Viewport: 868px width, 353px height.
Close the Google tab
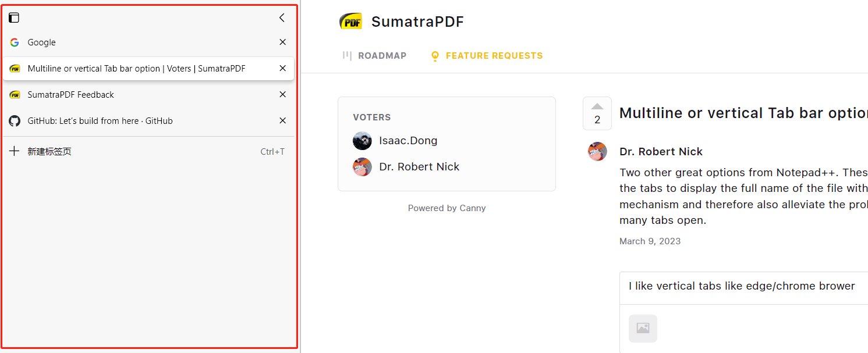(282, 42)
